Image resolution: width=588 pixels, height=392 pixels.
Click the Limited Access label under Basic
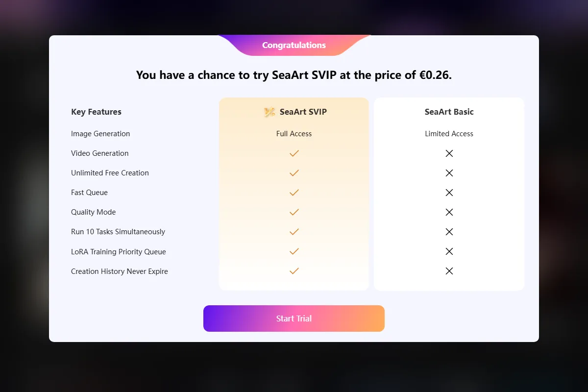pyautogui.click(x=449, y=134)
